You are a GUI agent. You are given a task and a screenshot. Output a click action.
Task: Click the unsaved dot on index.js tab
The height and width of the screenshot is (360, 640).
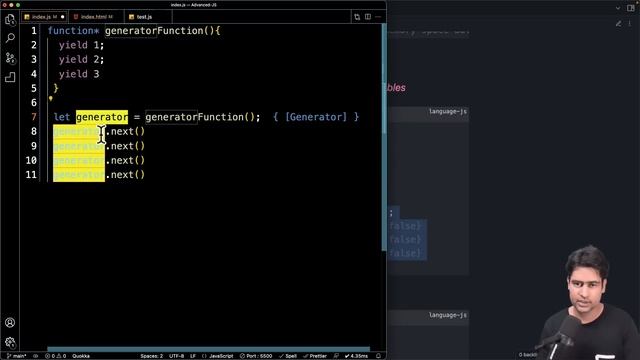point(62,17)
